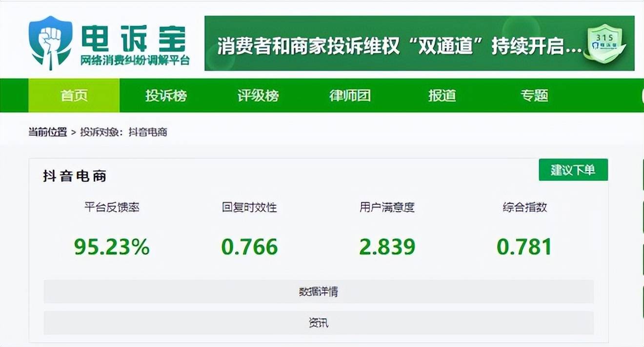
Task: Click the 抖音电商 breadcrumb text
Action: pyautogui.click(x=148, y=132)
